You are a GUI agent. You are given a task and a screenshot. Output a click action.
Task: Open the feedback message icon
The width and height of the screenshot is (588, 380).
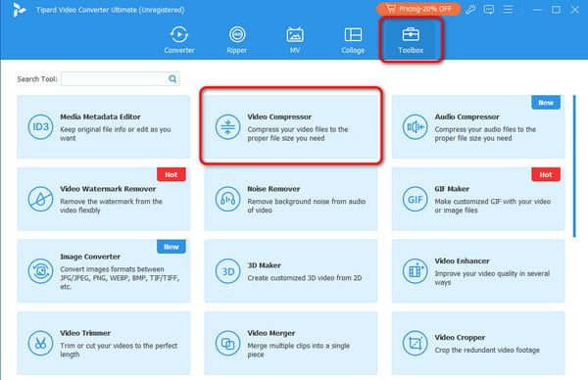click(x=489, y=10)
